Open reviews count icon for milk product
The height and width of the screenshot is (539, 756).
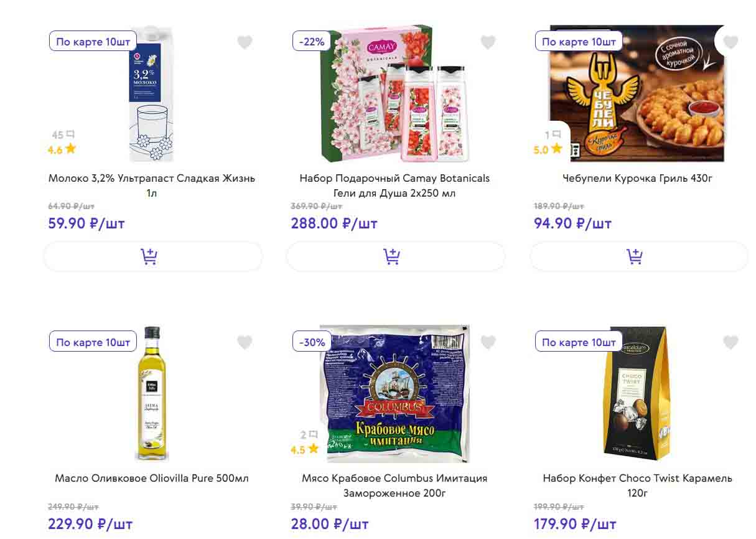[63, 134]
